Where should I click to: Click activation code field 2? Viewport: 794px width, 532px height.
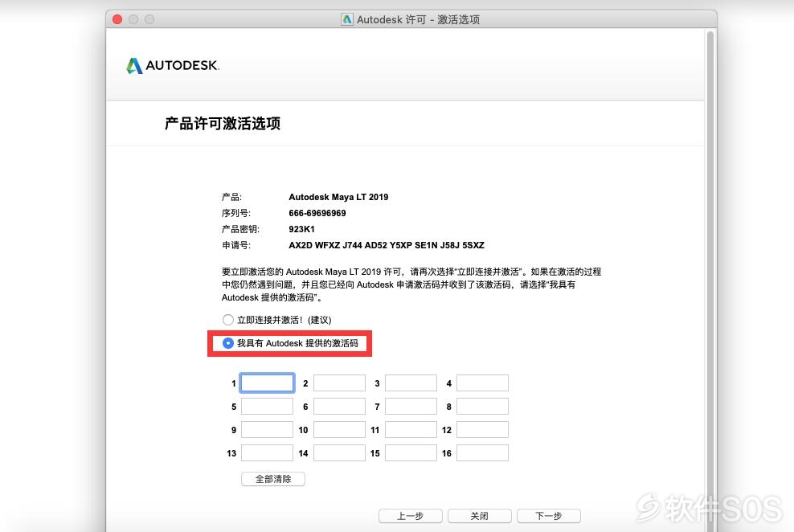339,383
